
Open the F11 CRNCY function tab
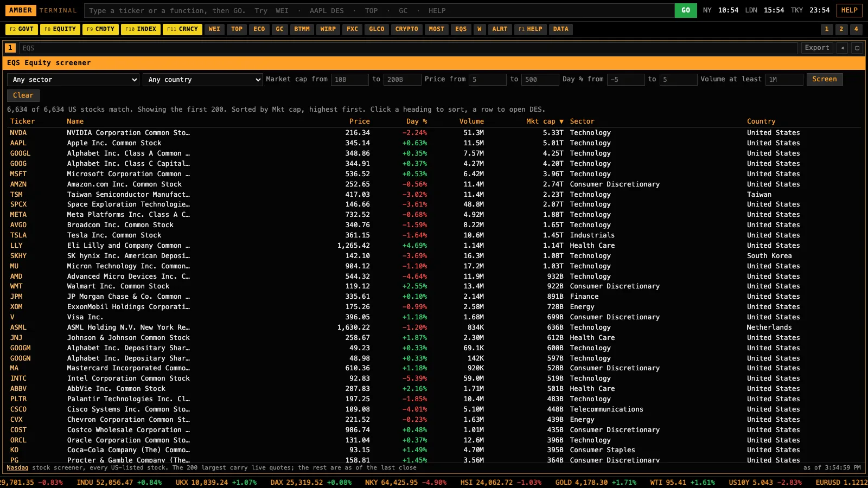[x=182, y=29]
